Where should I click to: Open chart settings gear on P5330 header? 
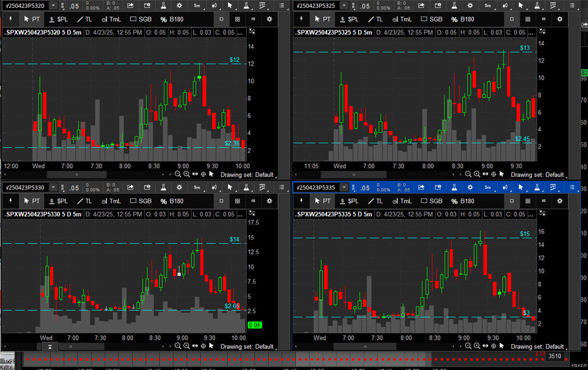pyautogui.click(x=180, y=188)
